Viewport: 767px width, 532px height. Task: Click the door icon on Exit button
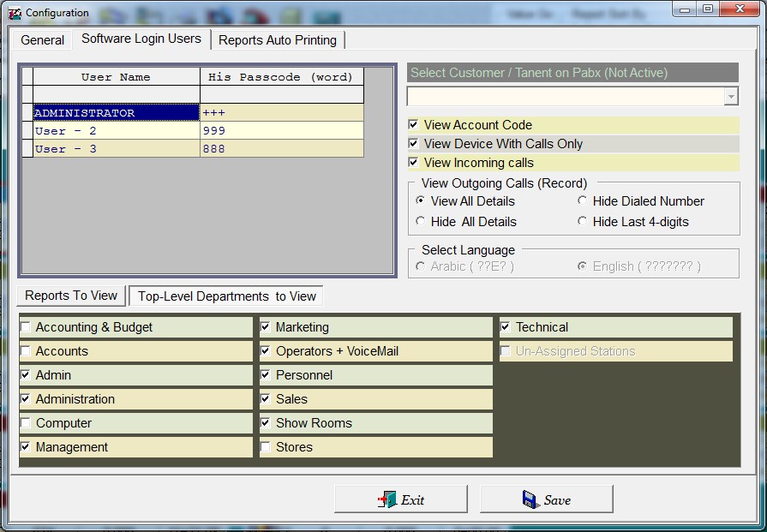coord(387,499)
